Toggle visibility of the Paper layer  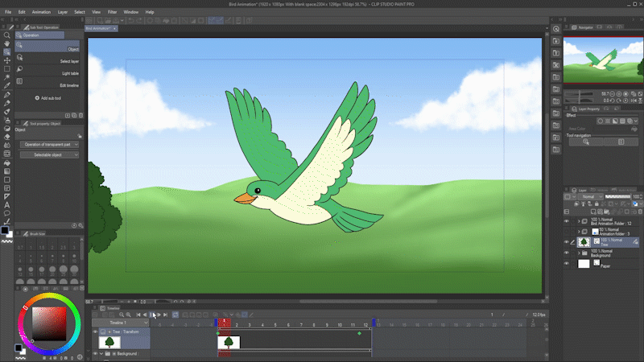[x=566, y=263]
